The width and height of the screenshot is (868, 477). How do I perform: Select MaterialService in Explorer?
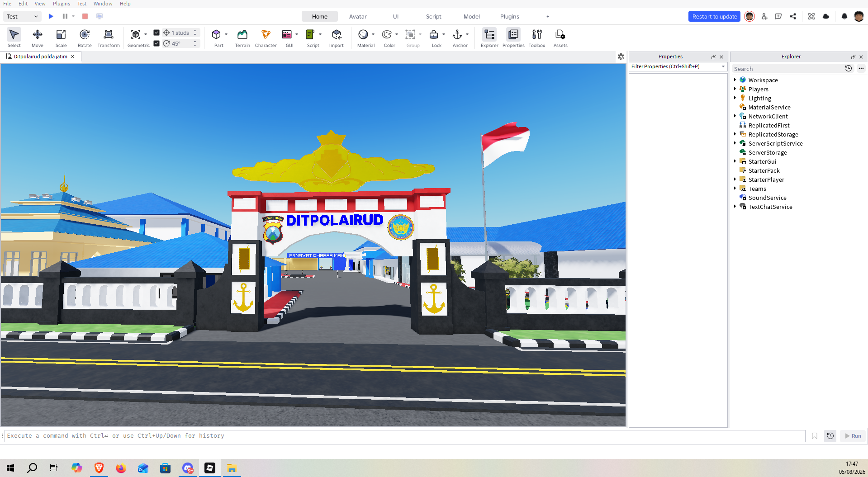click(769, 107)
